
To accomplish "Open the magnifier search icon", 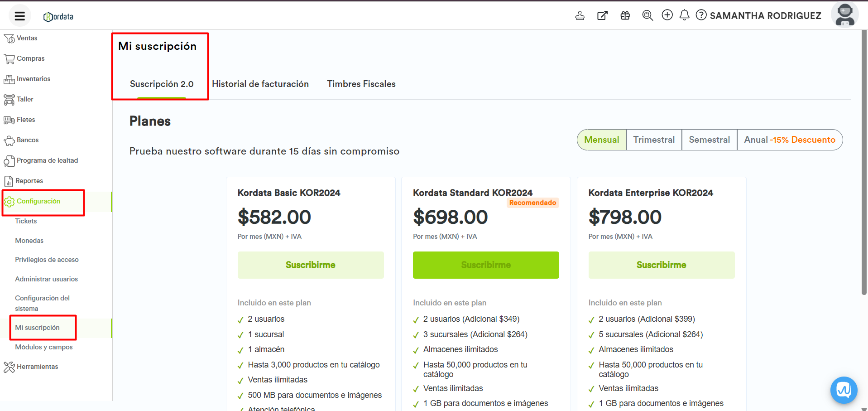I will 647,16.
